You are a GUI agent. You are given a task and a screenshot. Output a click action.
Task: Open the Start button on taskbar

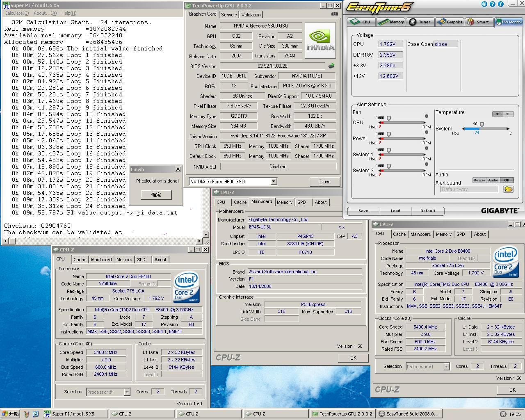[x=11, y=414]
